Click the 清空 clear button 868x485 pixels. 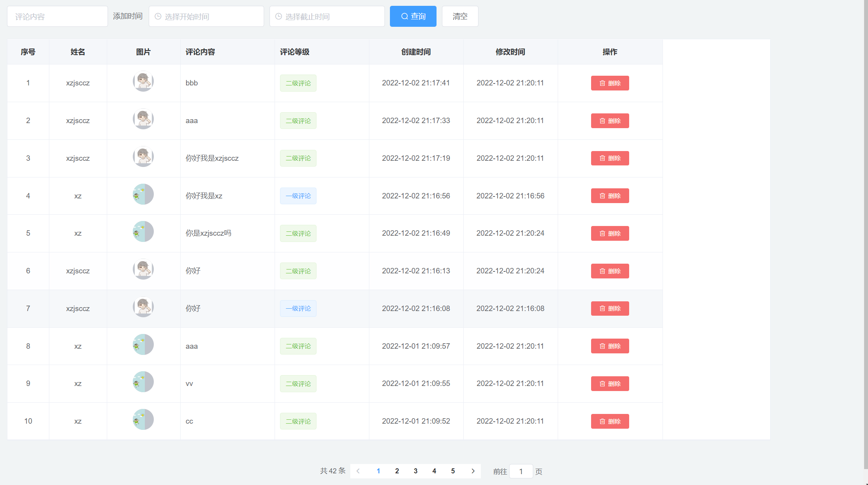click(x=460, y=16)
